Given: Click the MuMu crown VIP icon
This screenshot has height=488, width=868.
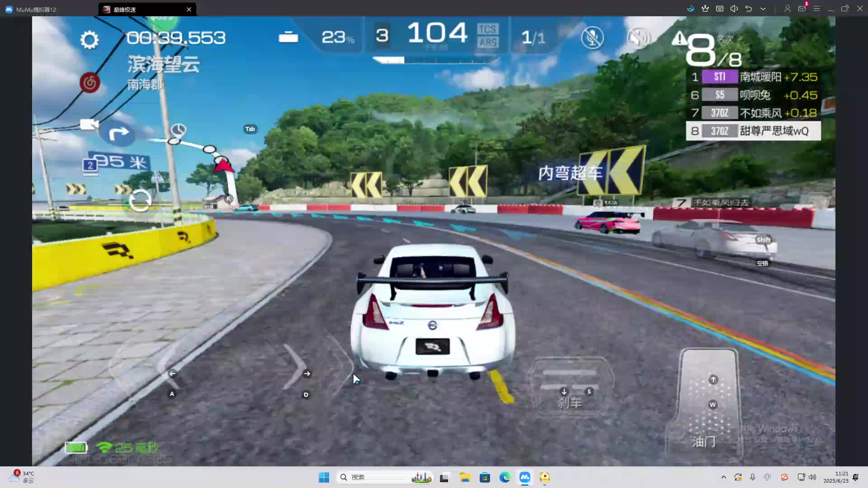Looking at the screenshot, I should click(x=705, y=9).
